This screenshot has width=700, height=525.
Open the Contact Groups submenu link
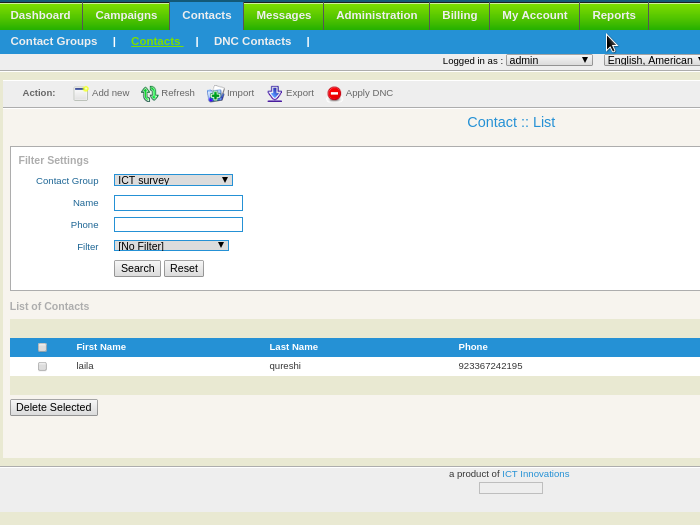pos(54,41)
